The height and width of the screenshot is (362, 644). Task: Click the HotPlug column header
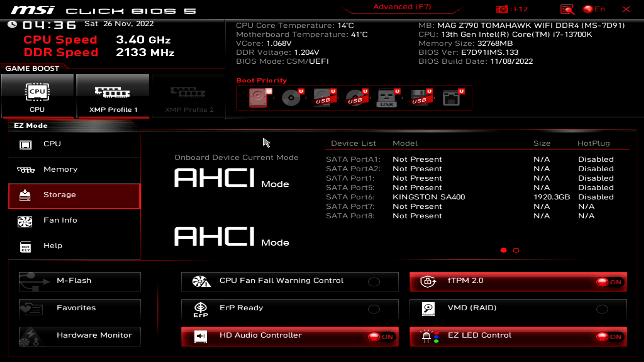pyautogui.click(x=594, y=143)
